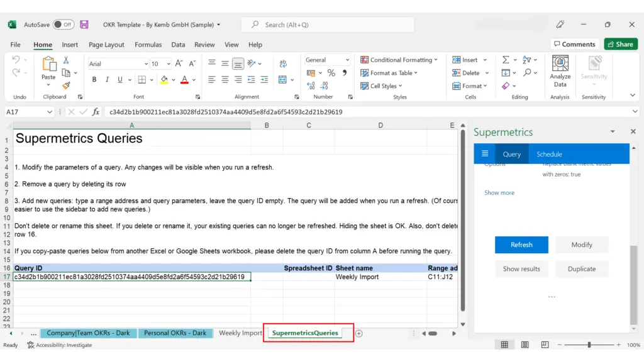Increase font size with larger A icon
The height and width of the screenshot is (362, 644).
(179, 63)
